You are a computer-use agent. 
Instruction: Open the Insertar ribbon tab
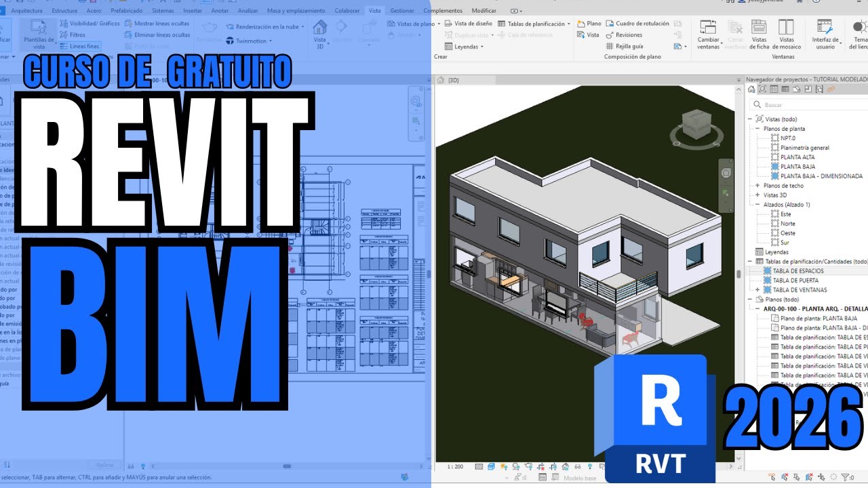193,11
